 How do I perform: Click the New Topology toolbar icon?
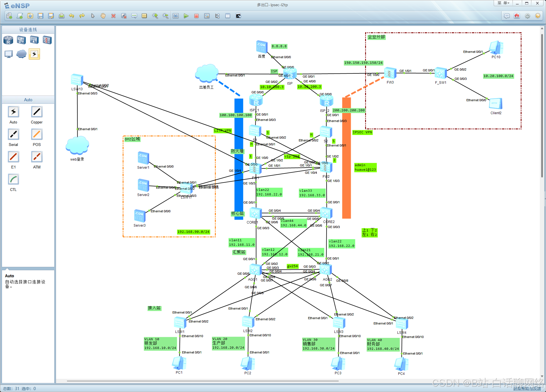click(x=9, y=16)
